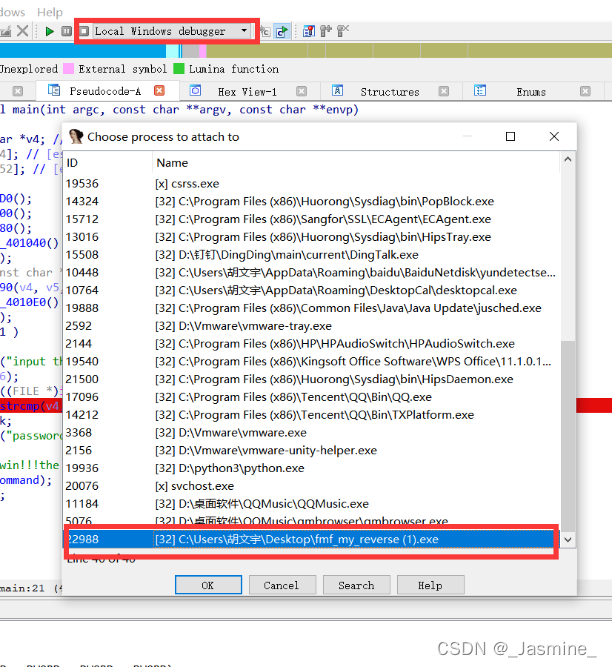Select fmf_my_reverse (1).exe process row
This screenshot has height=667, width=612.
tap(311, 539)
